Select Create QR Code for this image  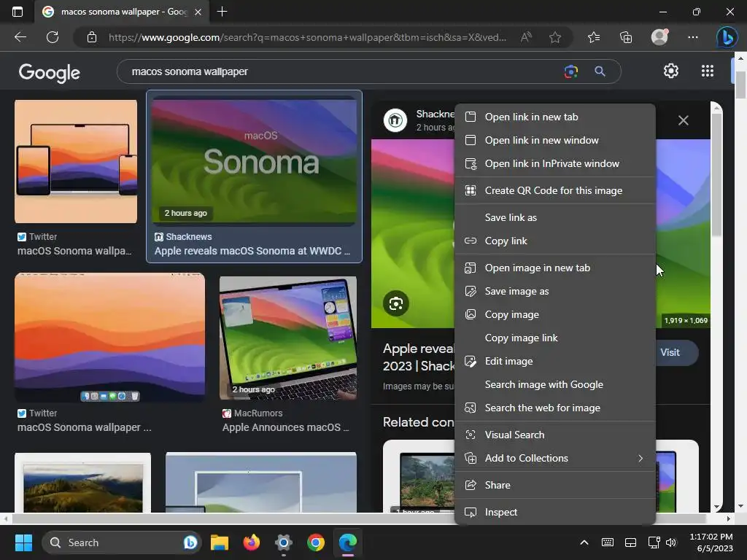555,190
